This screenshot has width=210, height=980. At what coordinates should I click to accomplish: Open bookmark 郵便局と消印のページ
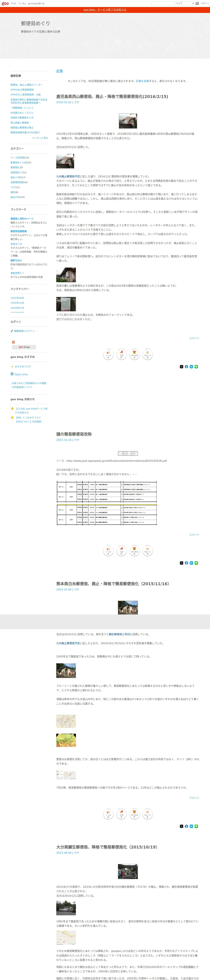point(22,219)
